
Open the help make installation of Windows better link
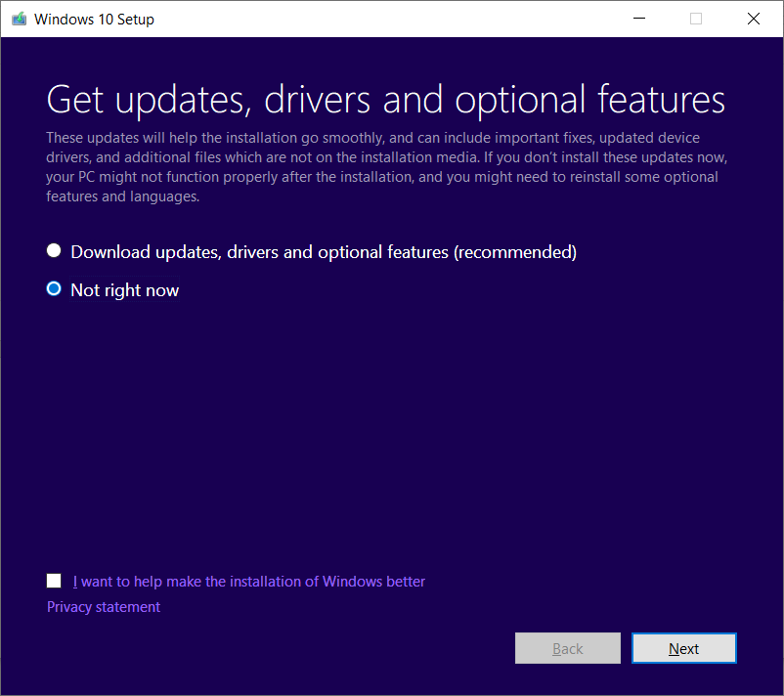(x=248, y=582)
